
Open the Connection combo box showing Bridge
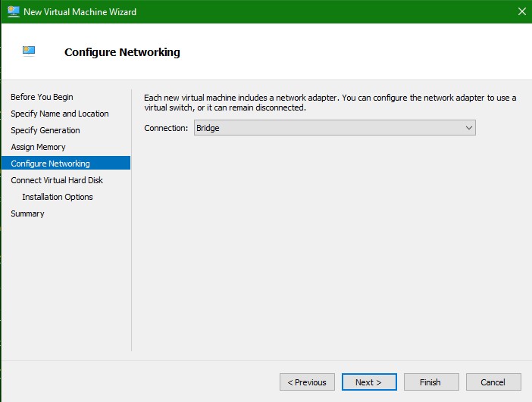(x=326, y=128)
